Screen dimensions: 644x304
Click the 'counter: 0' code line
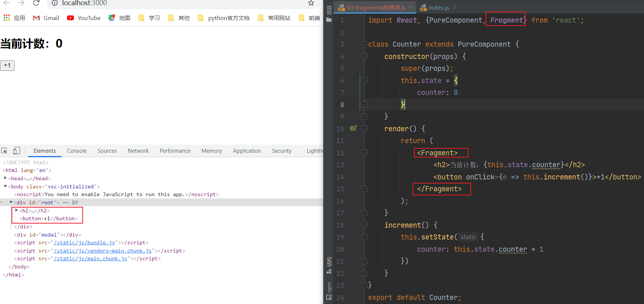[437, 92]
